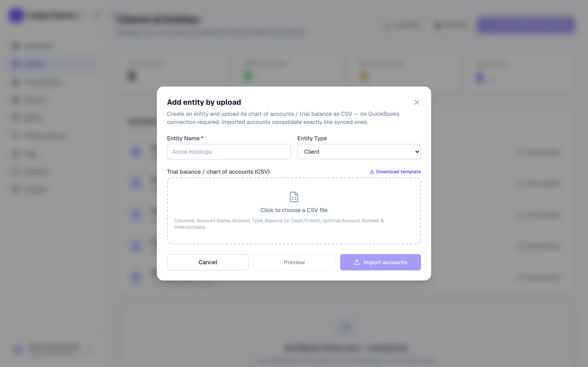Close the Add entity by upload dialog
The width and height of the screenshot is (588, 367).
click(417, 102)
